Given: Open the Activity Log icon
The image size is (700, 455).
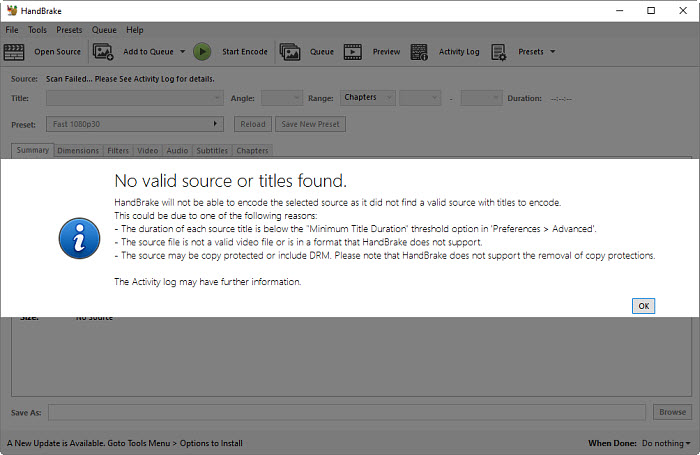Looking at the screenshot, I should pos(419,52).
